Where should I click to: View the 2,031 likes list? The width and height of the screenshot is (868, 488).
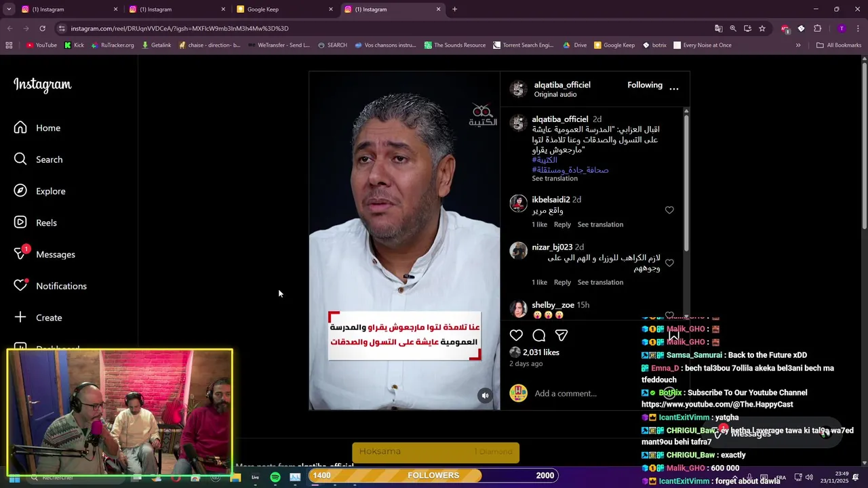click(x=541, y=352)
